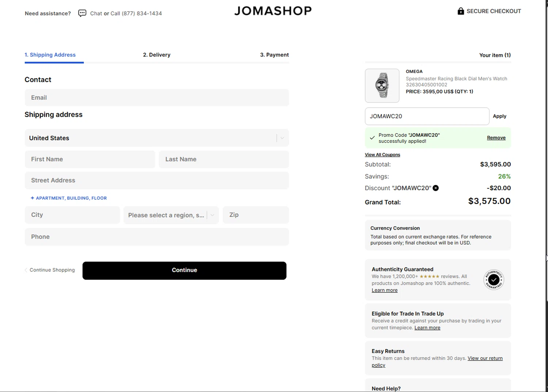548x392 pixels.
Task: Click the Chat link in the header
Action: pyautogui.click(x=96, y=13)
